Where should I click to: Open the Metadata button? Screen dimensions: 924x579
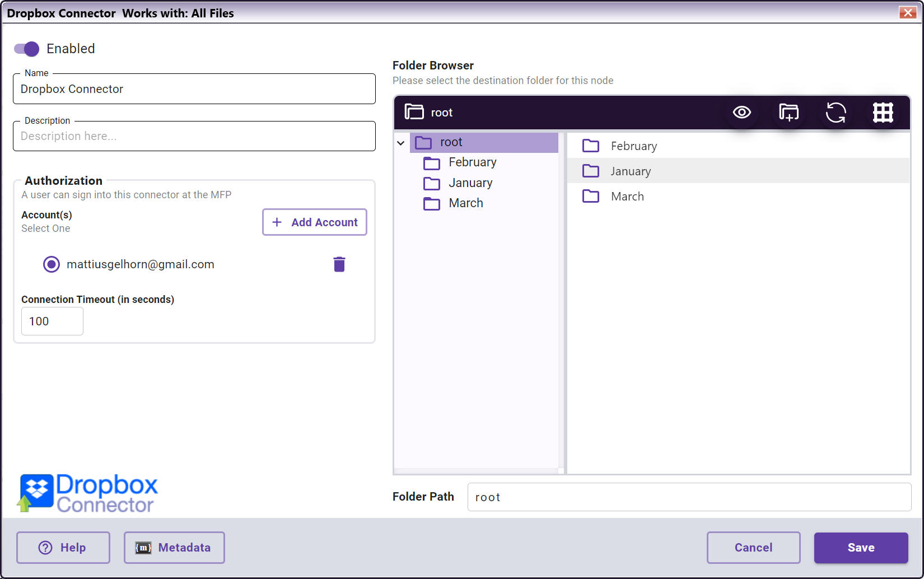(174, 548)
